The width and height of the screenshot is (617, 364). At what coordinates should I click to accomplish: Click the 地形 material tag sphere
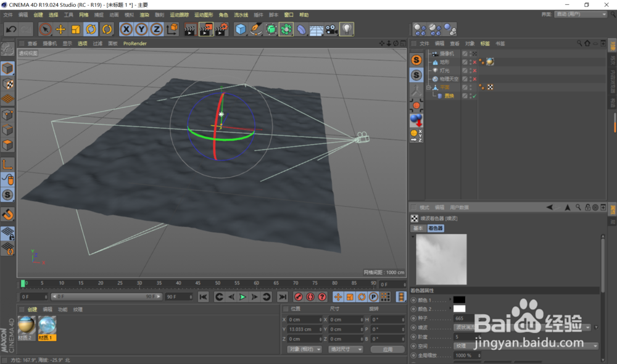[490, 62]
